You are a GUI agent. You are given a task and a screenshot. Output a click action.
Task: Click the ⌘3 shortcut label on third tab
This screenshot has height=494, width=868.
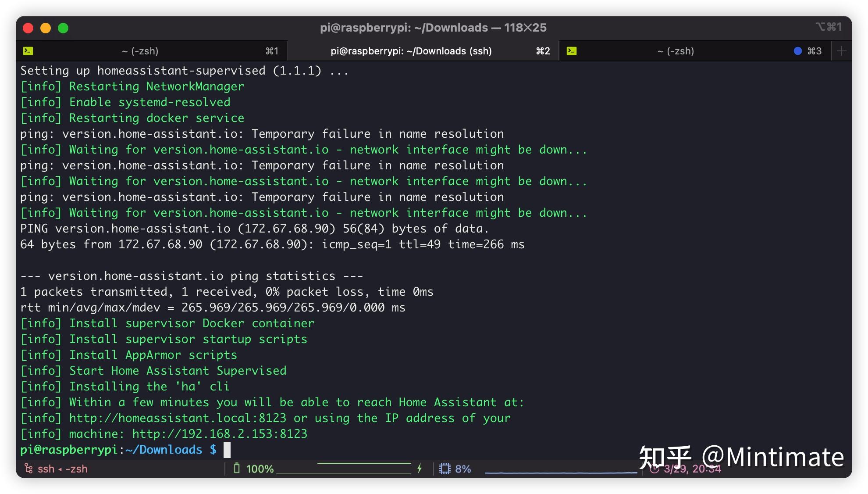point(815,51)
